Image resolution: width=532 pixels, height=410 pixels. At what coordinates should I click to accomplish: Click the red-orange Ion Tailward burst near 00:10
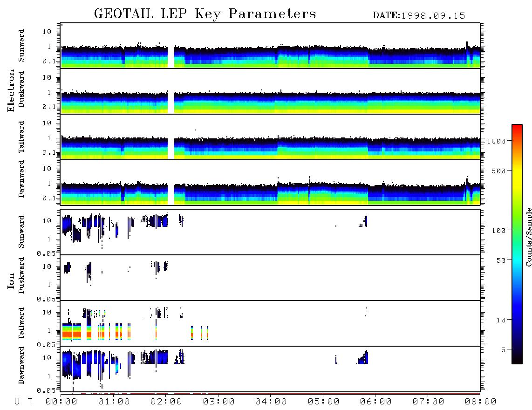pyautogui.click(x=72, y=332)
